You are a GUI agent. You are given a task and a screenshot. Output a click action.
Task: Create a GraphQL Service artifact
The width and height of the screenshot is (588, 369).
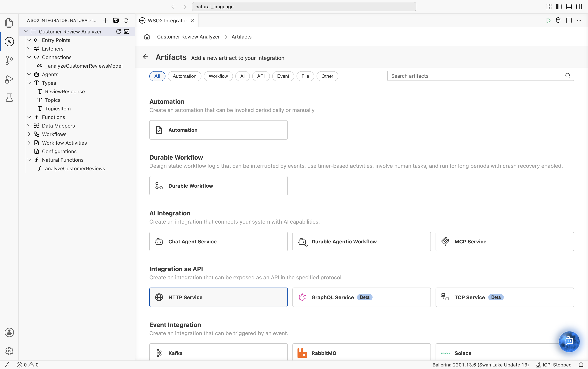(361, 297)
